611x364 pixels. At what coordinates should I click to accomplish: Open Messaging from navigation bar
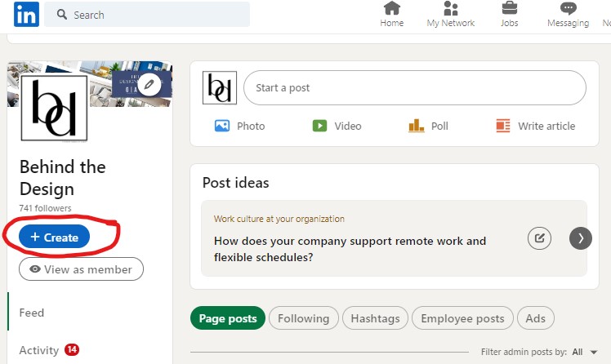coord(569,15)
